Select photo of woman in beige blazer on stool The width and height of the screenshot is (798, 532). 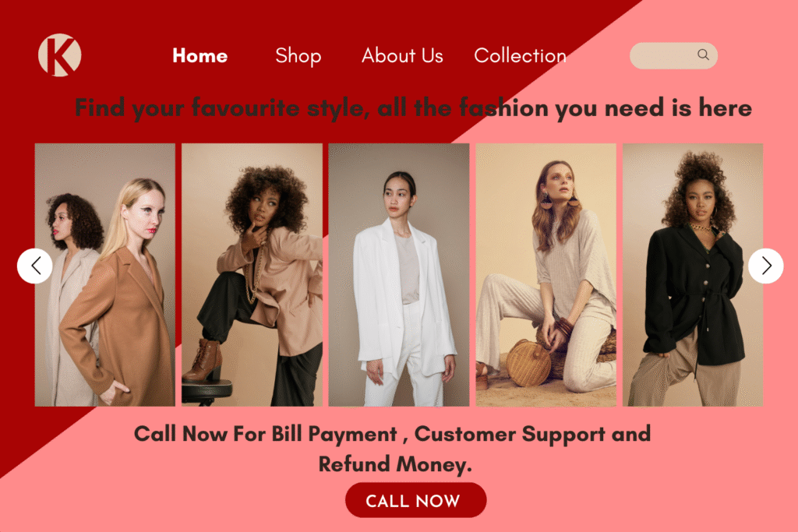pyautogui.click(x=252, y=275)
